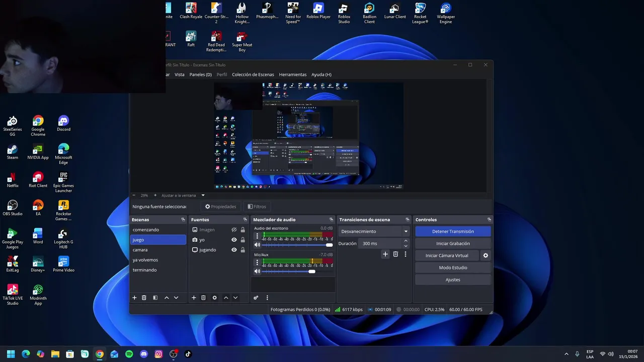Move the source up in the Fuentes list
The width and height of the screenshot is (644, 362).
click(226, 298)
